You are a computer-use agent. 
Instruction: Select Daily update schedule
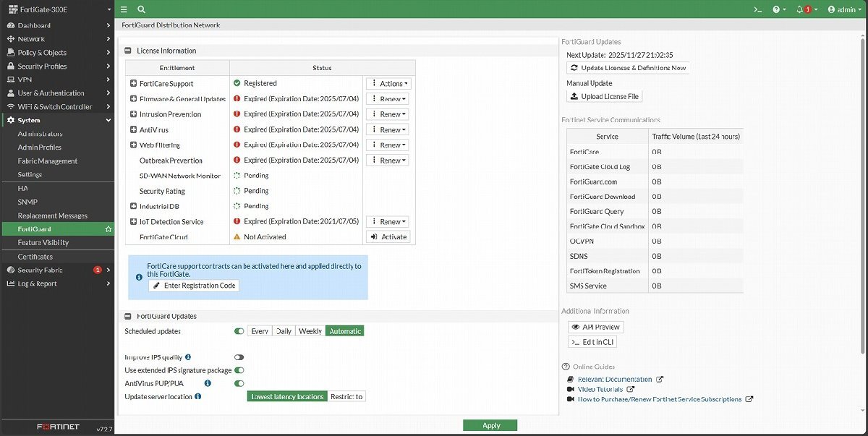[284, 331]
